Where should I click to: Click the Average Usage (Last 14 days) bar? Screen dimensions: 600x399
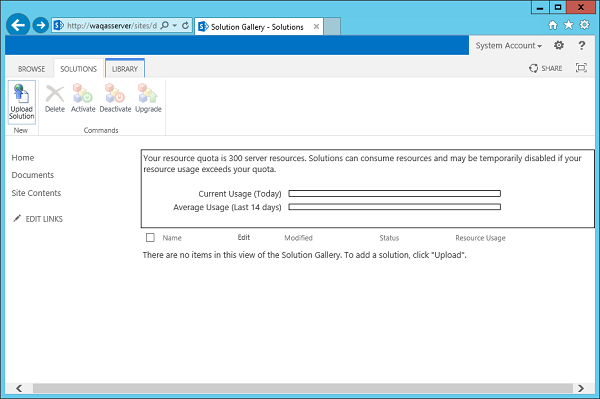coord(395,207)
